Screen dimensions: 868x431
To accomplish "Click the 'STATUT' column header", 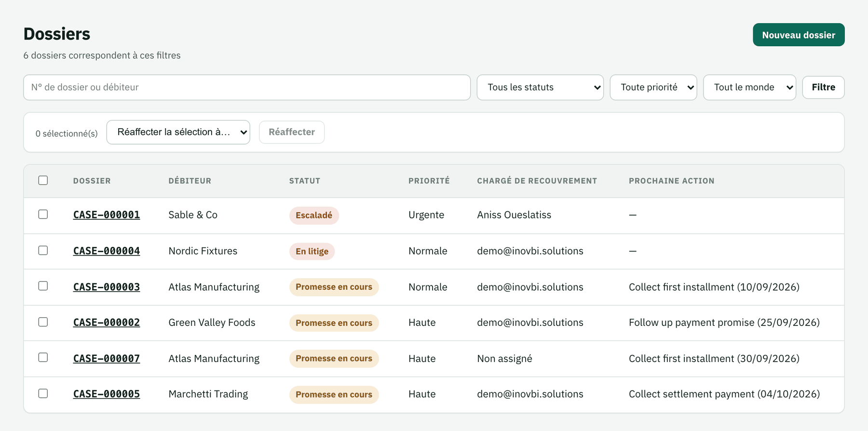I will (305, 181).
